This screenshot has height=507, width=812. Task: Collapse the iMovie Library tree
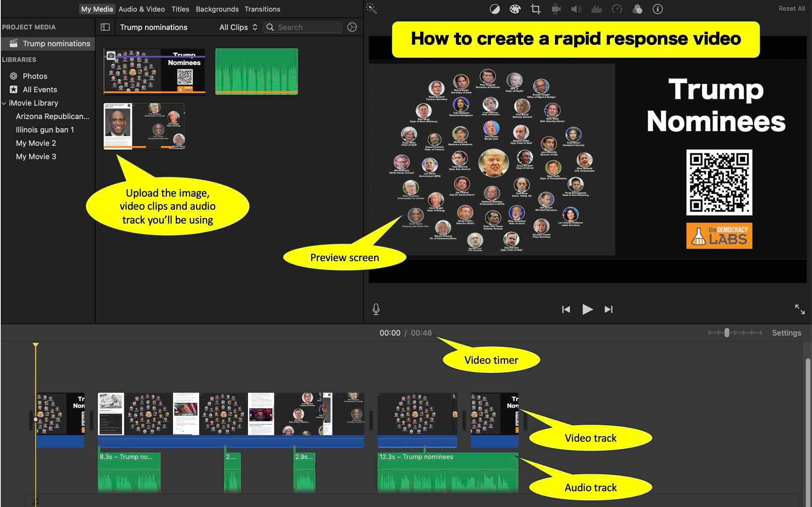(x=4, y=103)
